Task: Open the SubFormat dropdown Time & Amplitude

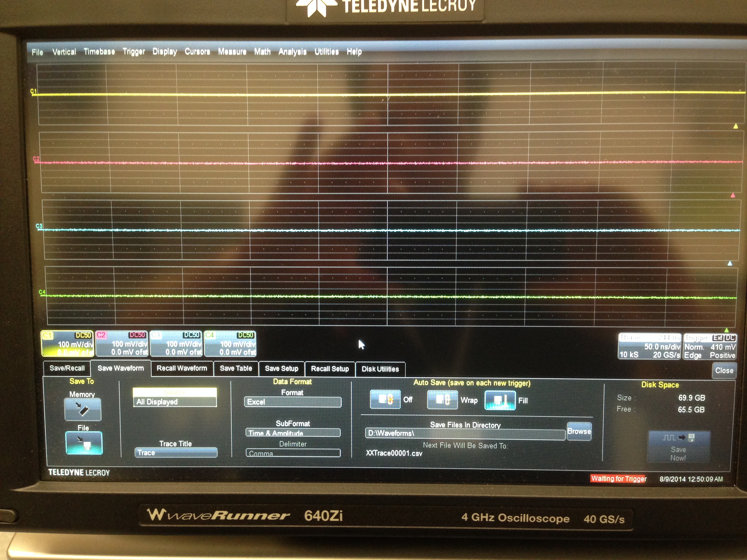Action: (x=293, y=433)
